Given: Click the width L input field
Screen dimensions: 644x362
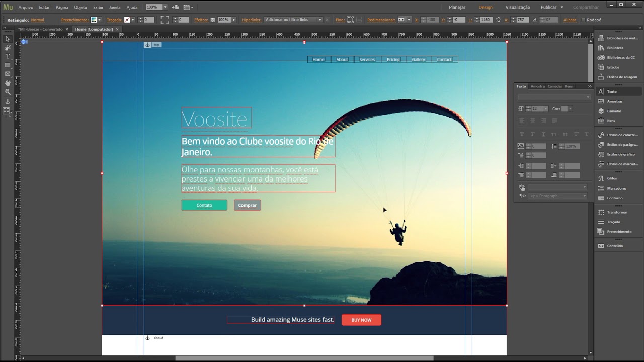Looking at the screenshot, I should [486, 20].
